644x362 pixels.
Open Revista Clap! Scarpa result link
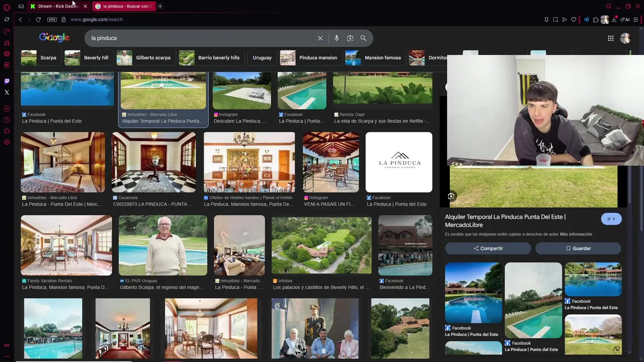(382, 121)
